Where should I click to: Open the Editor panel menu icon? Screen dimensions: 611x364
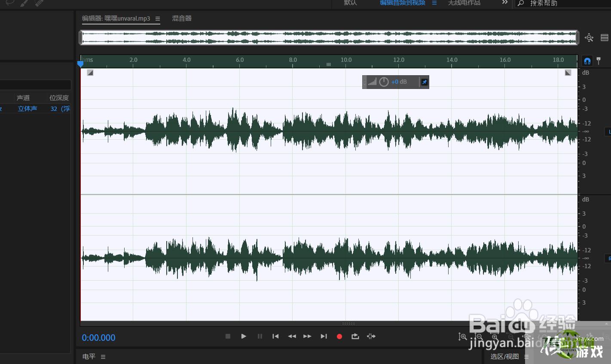[x=158, y=19]
